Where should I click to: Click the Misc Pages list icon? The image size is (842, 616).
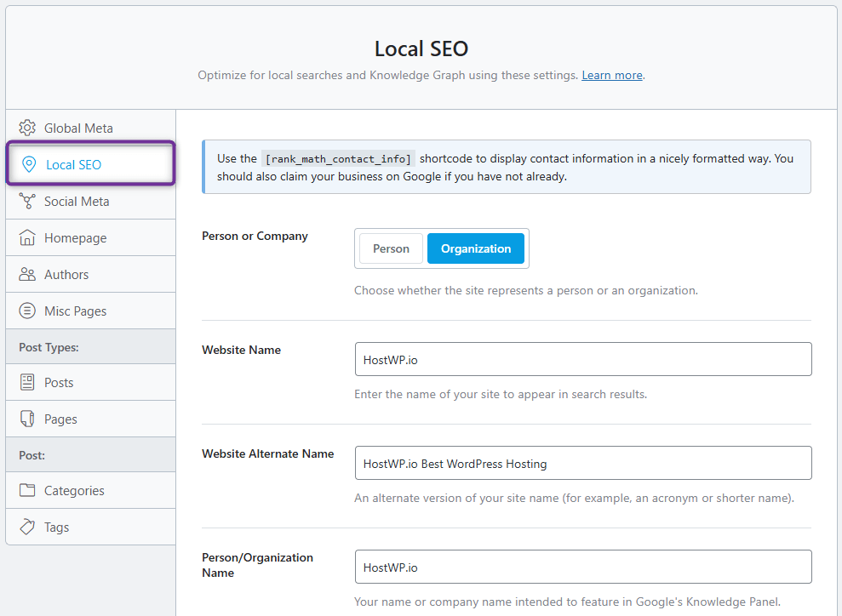pyautogui.click(x=27, y=311)
